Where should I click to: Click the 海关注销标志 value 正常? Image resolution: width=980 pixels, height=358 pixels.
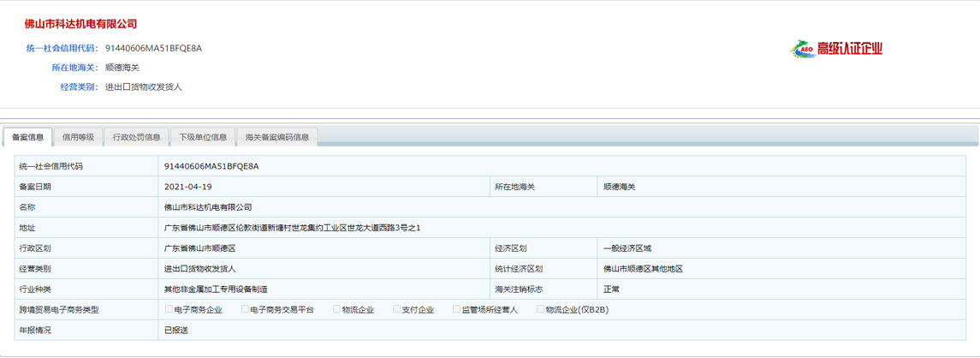(611, 289)
